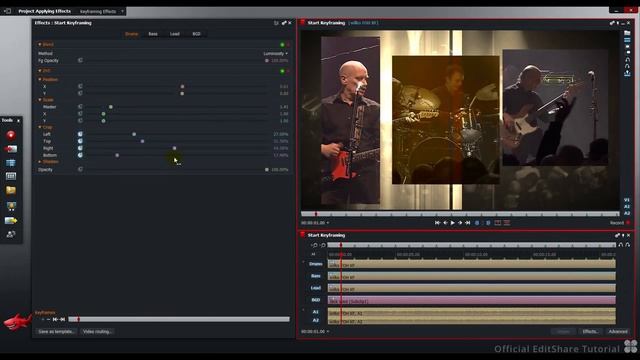This screenshot has height=360, width=640.
Task: Open the export tool with yellow arrow
Action: click(11, 220)
